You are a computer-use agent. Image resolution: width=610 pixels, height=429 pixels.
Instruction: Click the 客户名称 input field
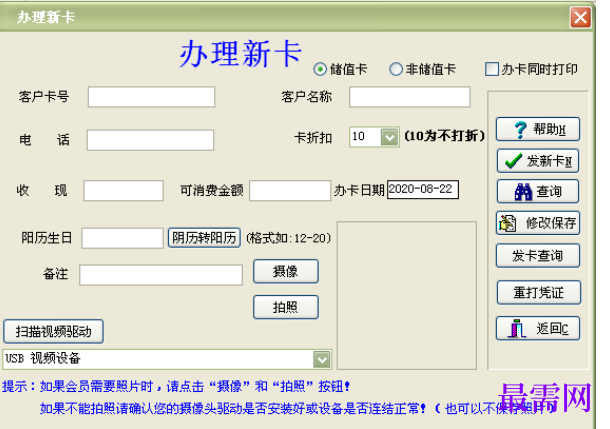(x=410, y=97)
